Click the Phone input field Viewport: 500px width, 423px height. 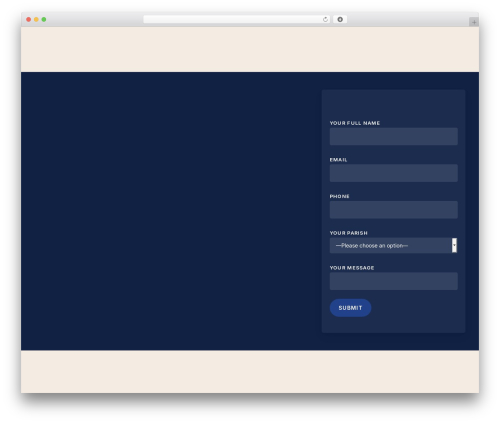point(394,210)
